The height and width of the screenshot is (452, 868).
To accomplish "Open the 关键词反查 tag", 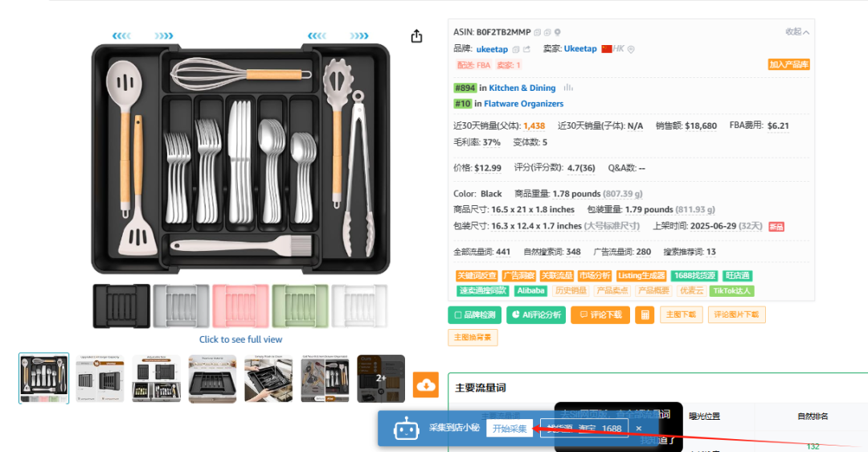I will coord(477,275).
